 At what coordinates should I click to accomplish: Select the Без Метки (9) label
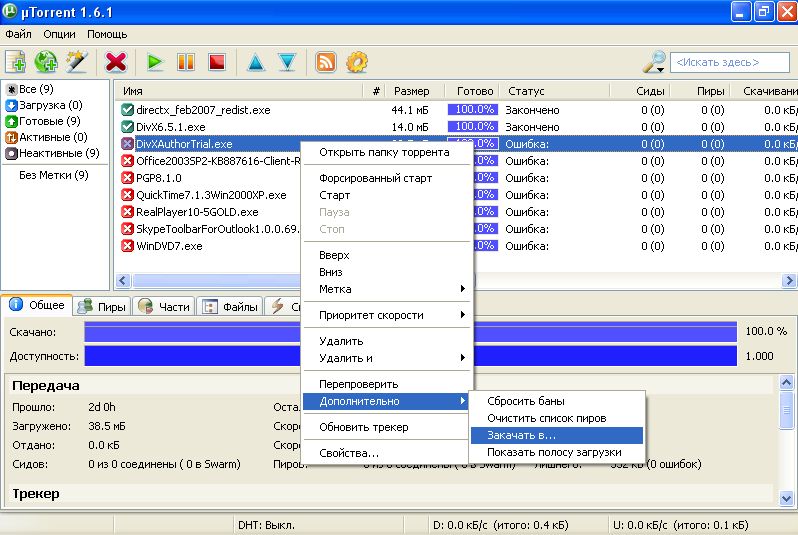point(53,175)
